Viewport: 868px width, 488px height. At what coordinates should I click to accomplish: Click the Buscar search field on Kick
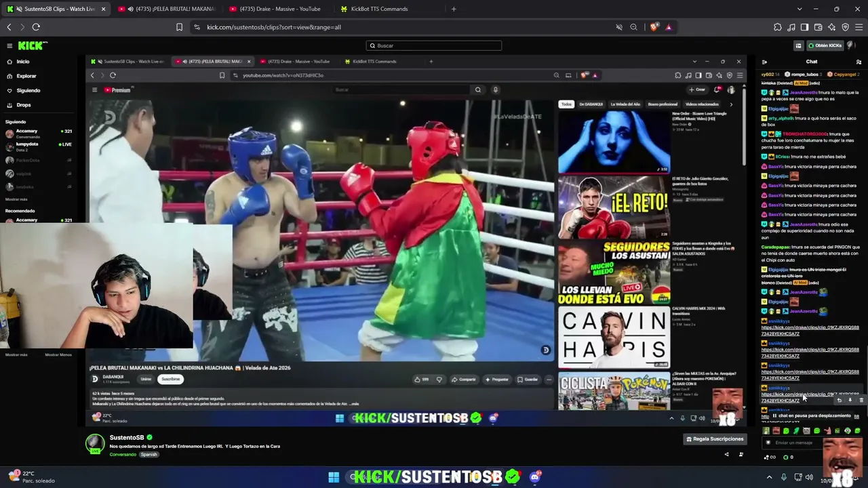(x=434, y=45)
